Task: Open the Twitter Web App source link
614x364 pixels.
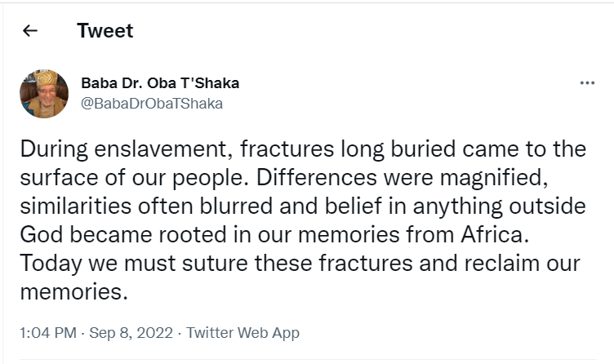Action: pos(242,333)
